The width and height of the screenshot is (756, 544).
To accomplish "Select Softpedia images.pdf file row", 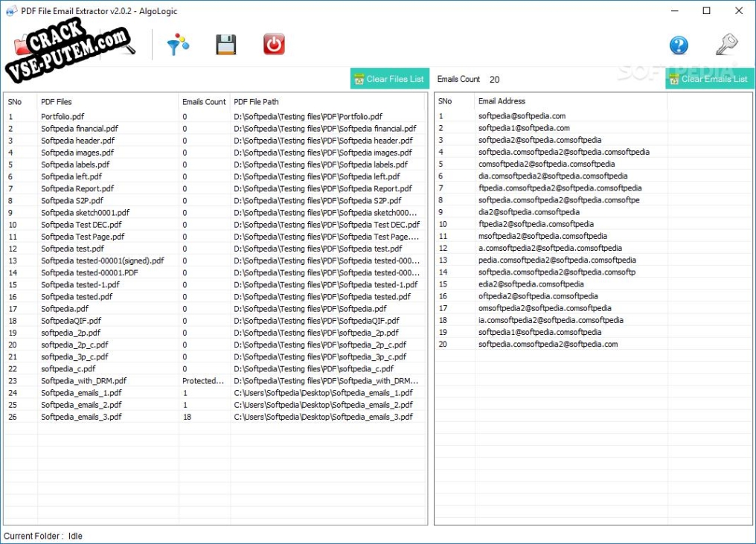I will 215,153.
